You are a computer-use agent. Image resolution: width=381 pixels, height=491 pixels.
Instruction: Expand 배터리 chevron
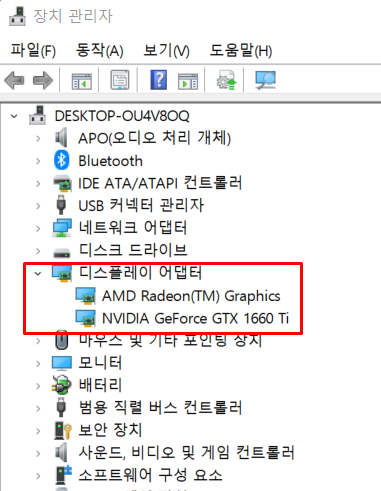point(38,386)
